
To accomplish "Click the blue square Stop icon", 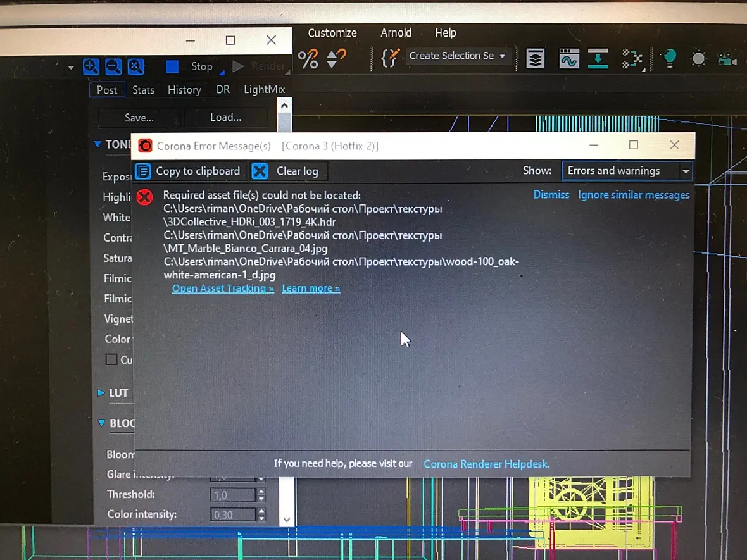I will [172, 66].
